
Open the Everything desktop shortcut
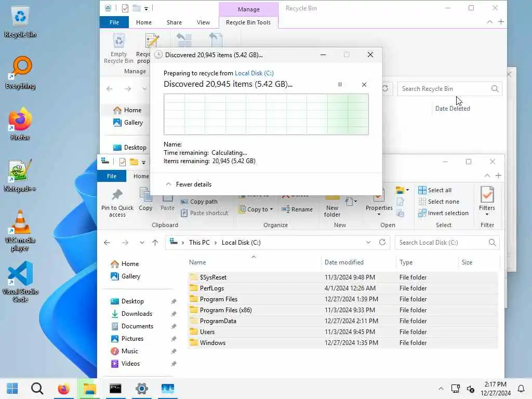coord(20,73)
